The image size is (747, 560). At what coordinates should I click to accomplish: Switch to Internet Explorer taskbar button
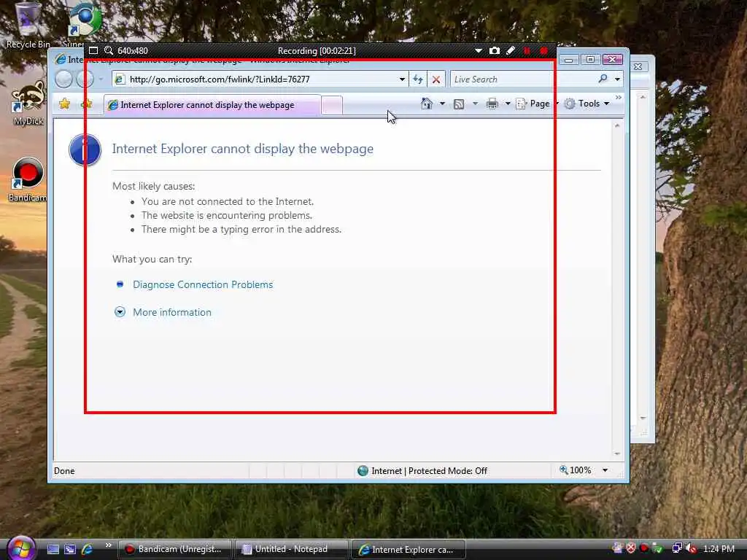pyautogui.click(x=408, y=549)
